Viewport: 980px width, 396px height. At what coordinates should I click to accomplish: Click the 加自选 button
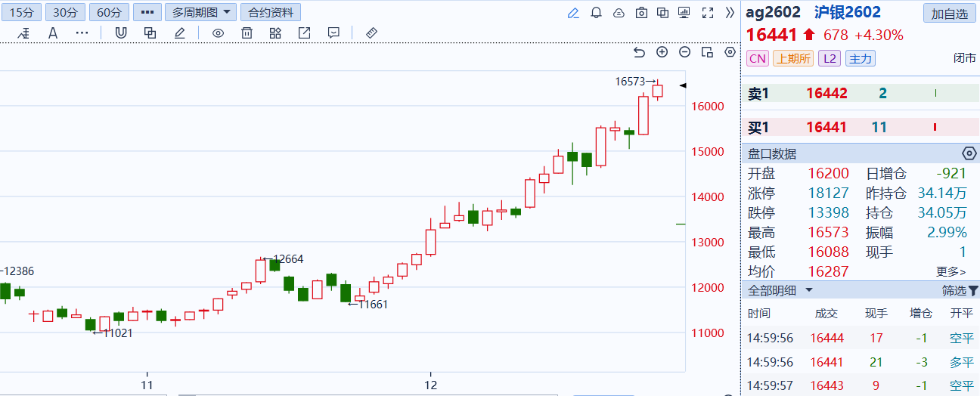pos(949,14)
